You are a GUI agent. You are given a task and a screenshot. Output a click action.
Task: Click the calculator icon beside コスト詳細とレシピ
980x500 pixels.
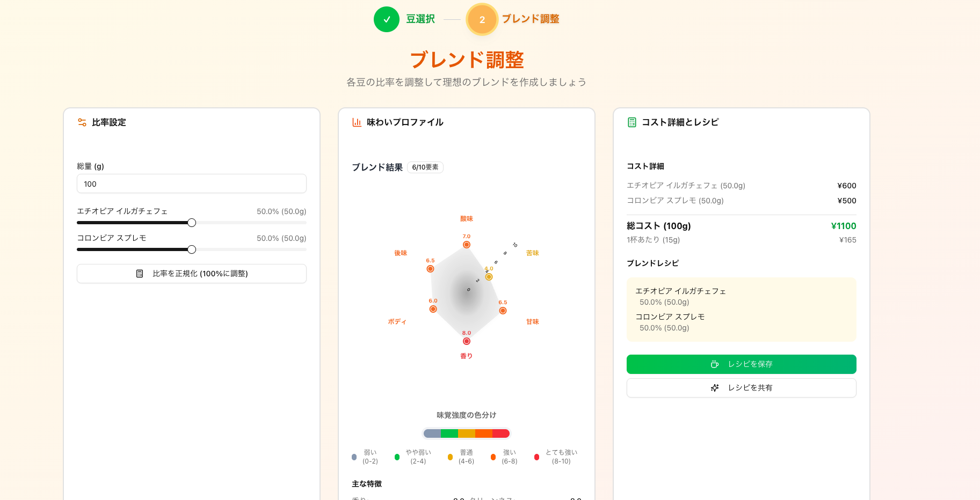pos(632,122)
